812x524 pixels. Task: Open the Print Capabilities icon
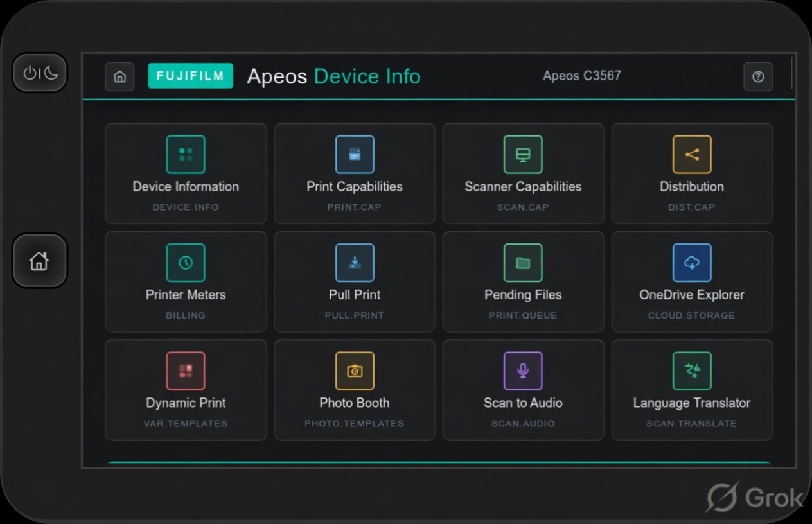point(355,154)
